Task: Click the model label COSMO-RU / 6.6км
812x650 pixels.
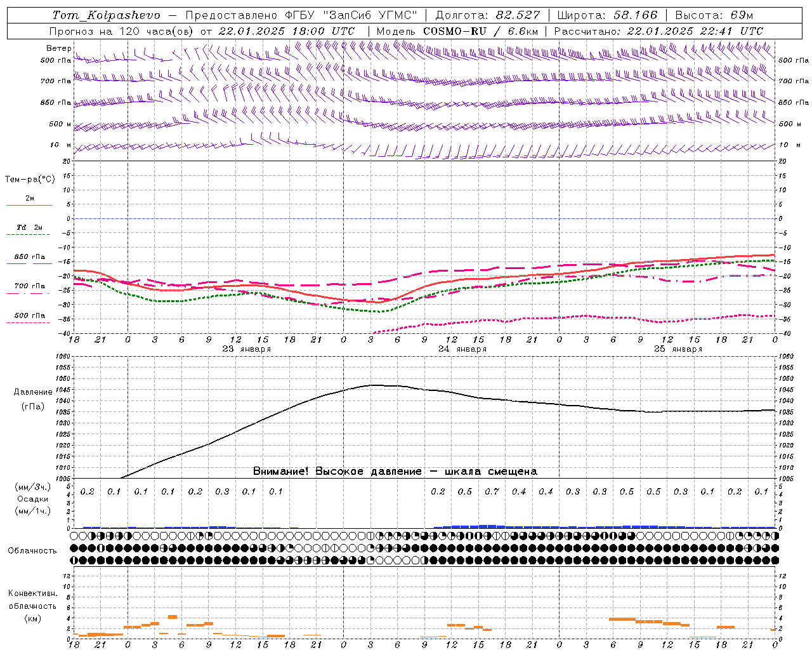Action: click(x=481, y=31)
